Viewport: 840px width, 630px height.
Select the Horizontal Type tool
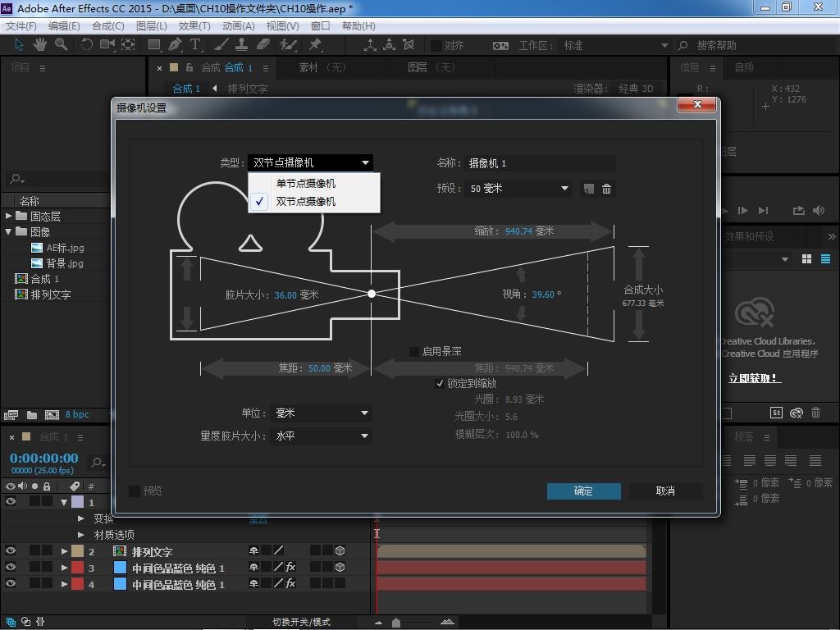[195, 45]
